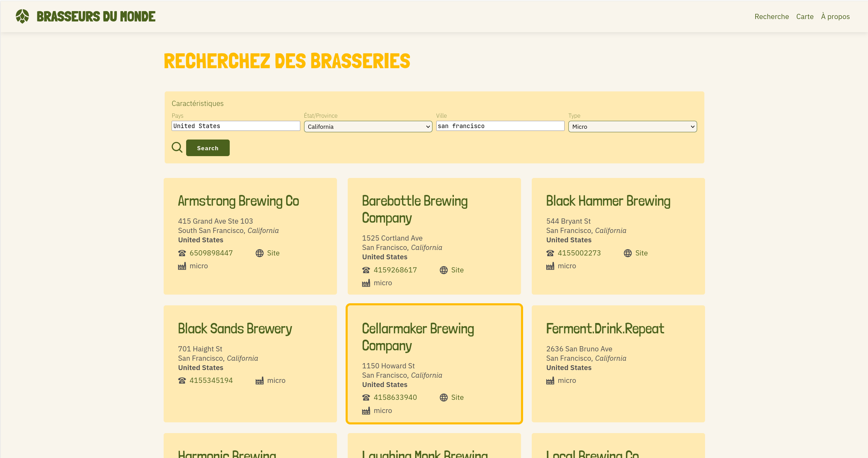Click factory icon on Ferment.Drink.Repeat card
868x458 pixels.
(550, 381)
